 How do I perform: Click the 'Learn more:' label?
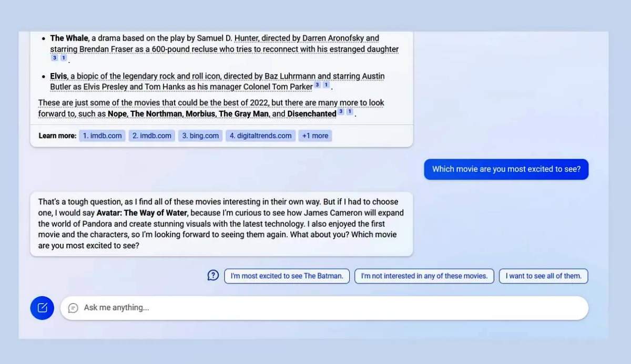(x=57, y=136)
